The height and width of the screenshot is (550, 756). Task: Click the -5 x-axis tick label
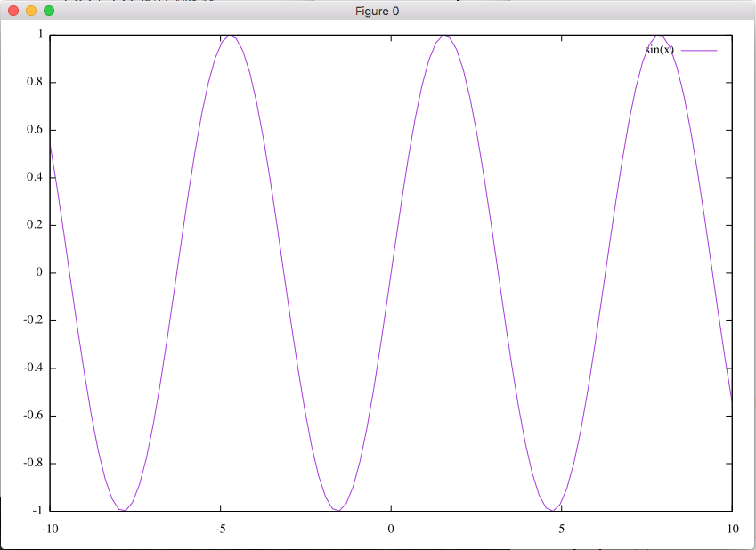coord(220,529)
